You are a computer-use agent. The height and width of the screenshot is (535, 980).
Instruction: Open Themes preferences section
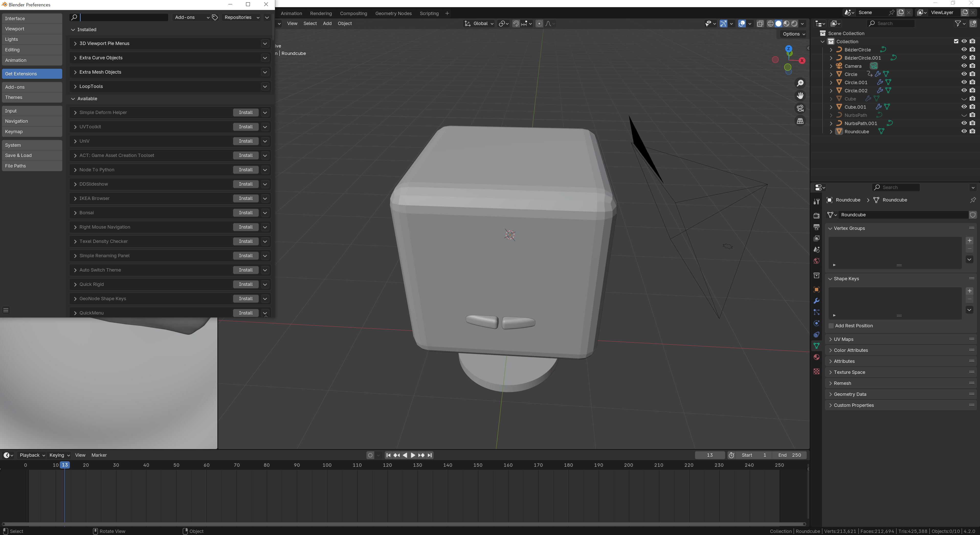tap(32, 97)
